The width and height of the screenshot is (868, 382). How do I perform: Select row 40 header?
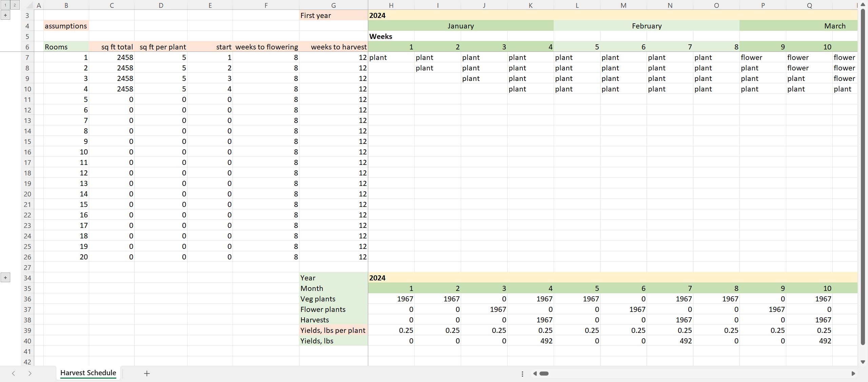click(27, 341)
